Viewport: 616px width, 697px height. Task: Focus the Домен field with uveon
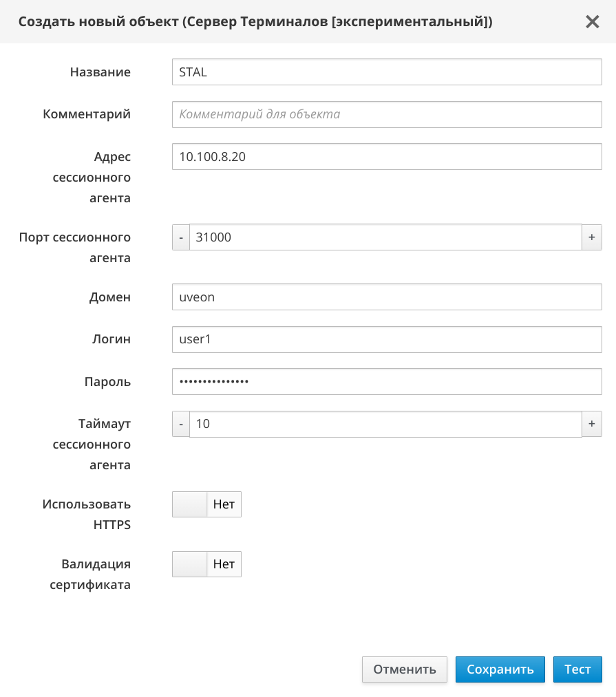pyautogui.click(x=387, y=297)
